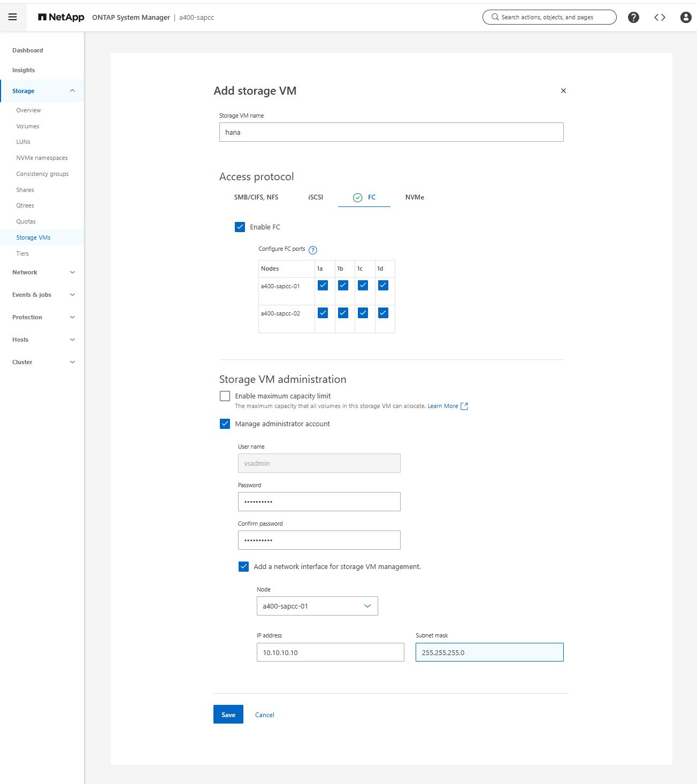Open the Node dropdown a400-sapcc-01
Image resolution: width=697 pixels, height=784 pixels.
(317, 606)
